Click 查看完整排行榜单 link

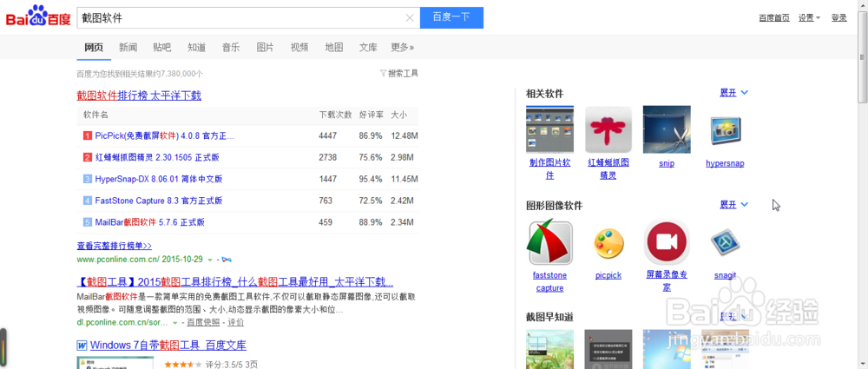[x=114, y=246]
